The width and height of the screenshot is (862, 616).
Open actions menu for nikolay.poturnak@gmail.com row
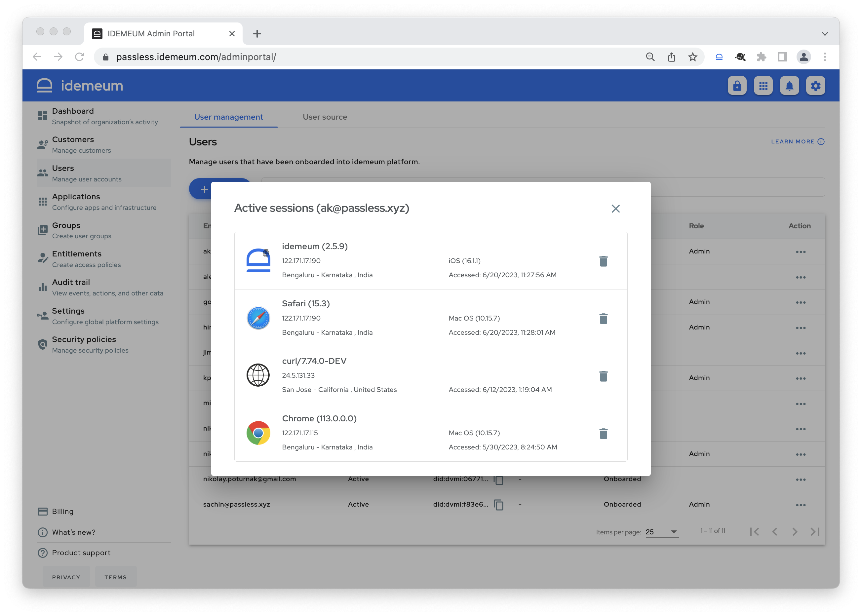pos(801,480)
